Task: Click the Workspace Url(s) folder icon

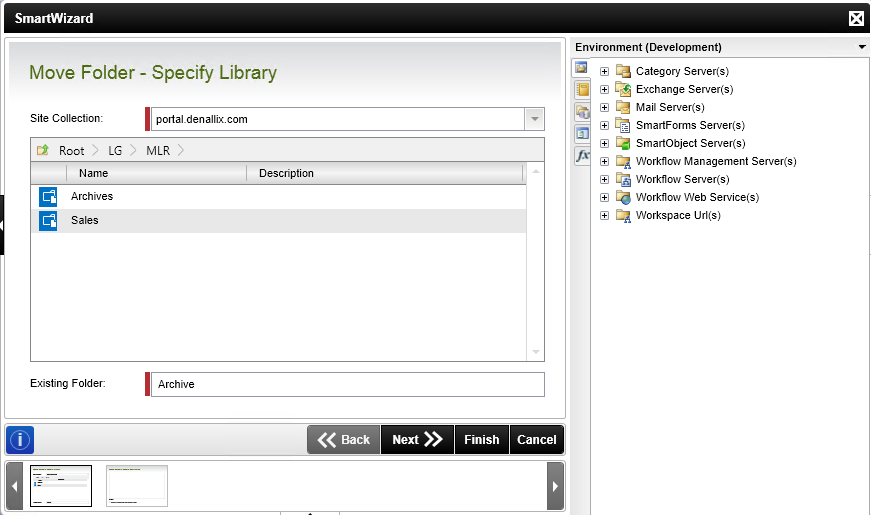Action: click(623, 216)
